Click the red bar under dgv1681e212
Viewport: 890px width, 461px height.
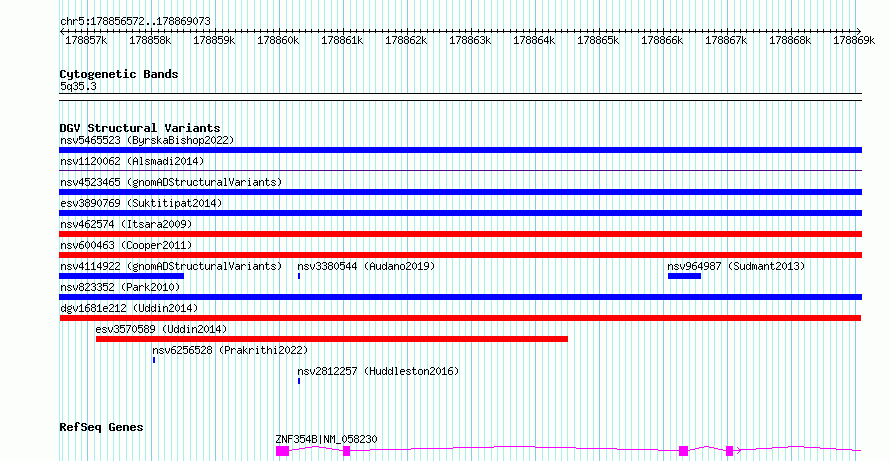click(x=460, y=318)
